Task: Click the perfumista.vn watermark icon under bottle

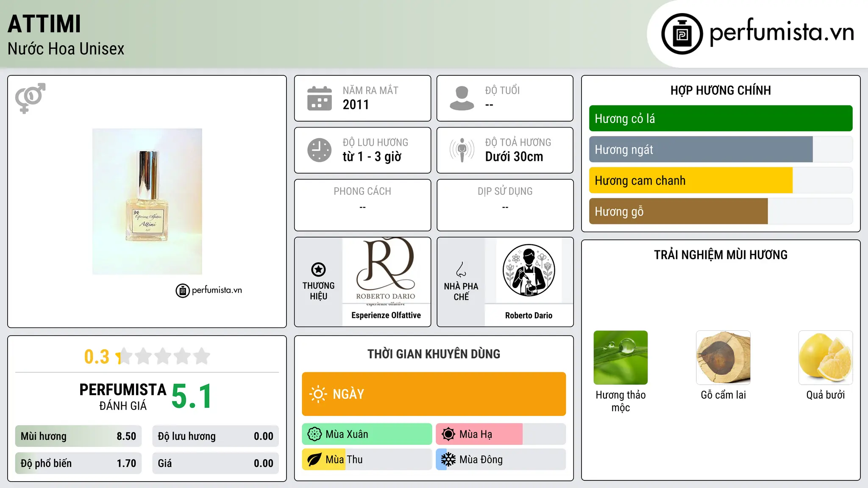Action: [x=183, y=291]
